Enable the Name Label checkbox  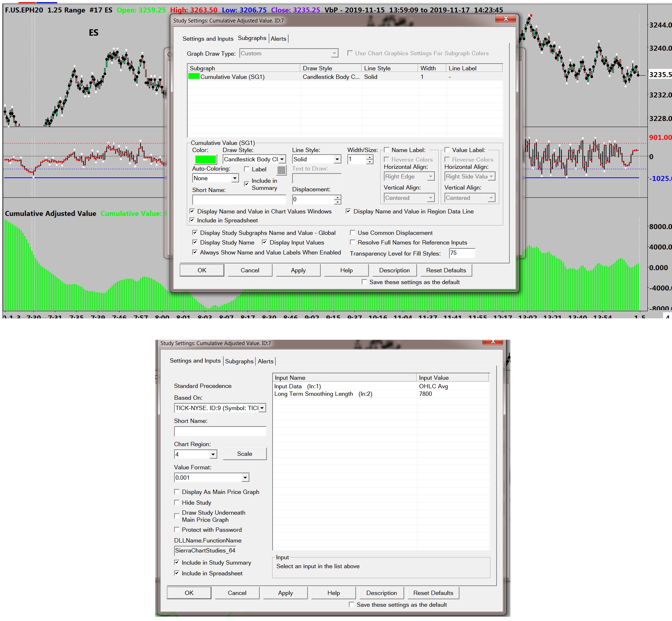[x=386, y=150]
